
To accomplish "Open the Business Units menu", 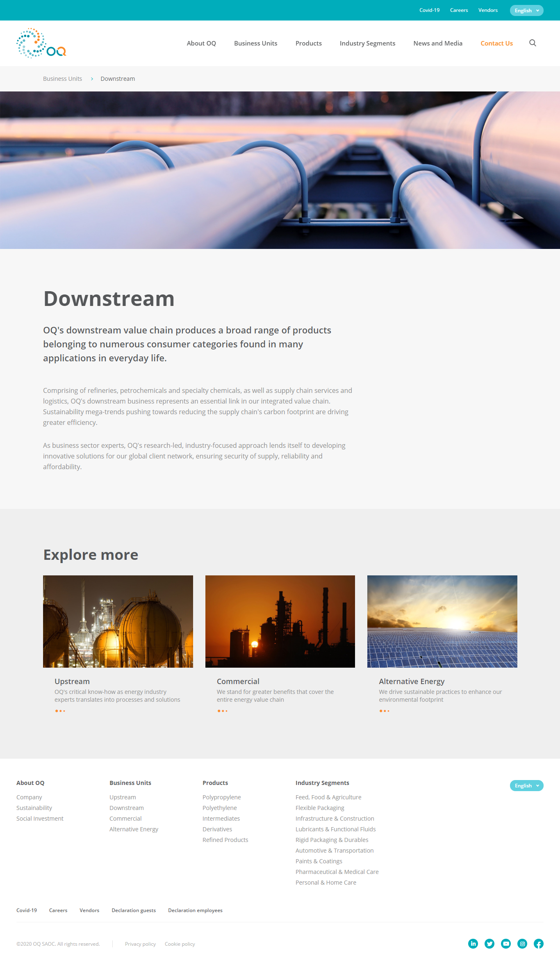I will click(x=255, y=43).
